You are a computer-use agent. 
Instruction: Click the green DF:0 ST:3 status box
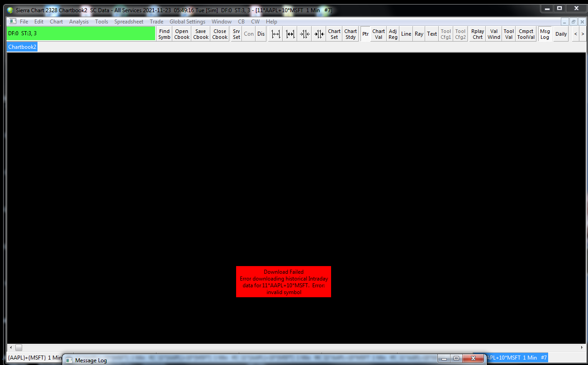coord(81,33)
